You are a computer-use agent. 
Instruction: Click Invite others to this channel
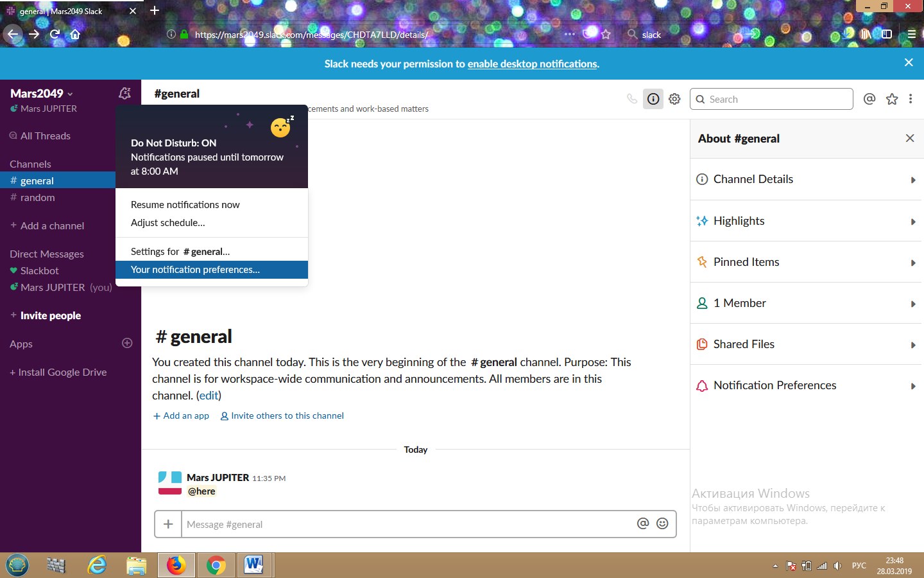282,416
